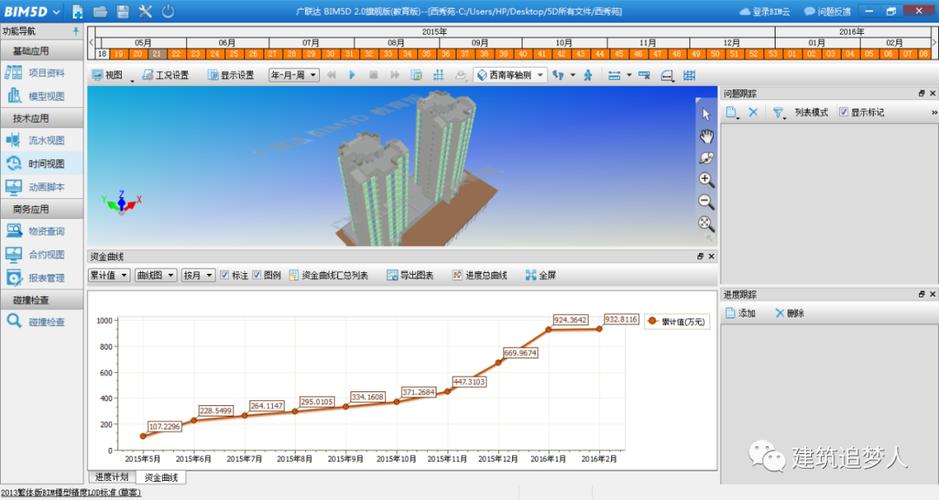Open settings with the crossed tools icon

click(x=146, y=11)
